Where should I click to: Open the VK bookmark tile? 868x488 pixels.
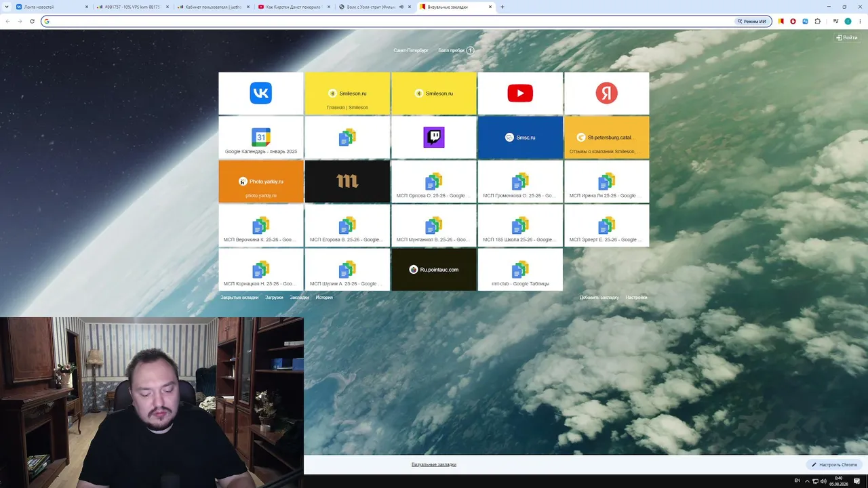pos(261,94)
